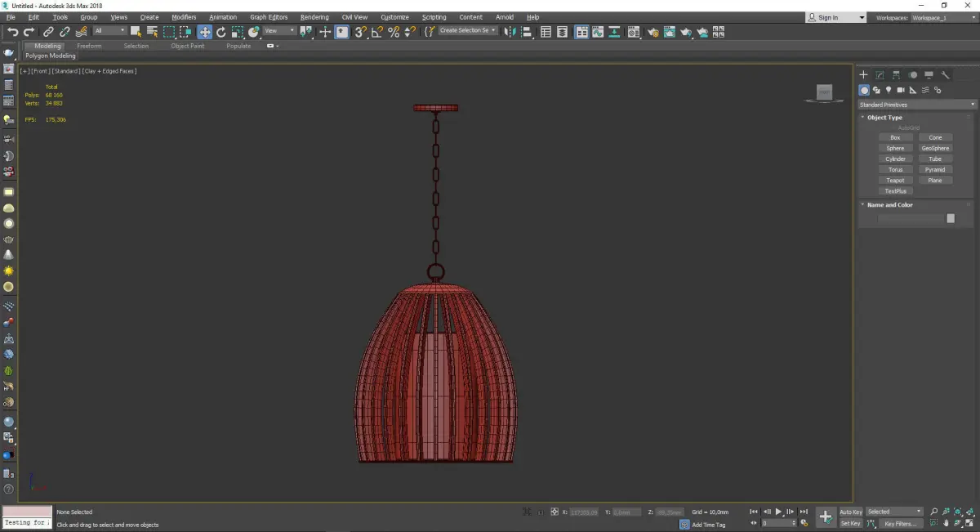Click the Key Filters button

pyautogui.click(x=899, y=523)
